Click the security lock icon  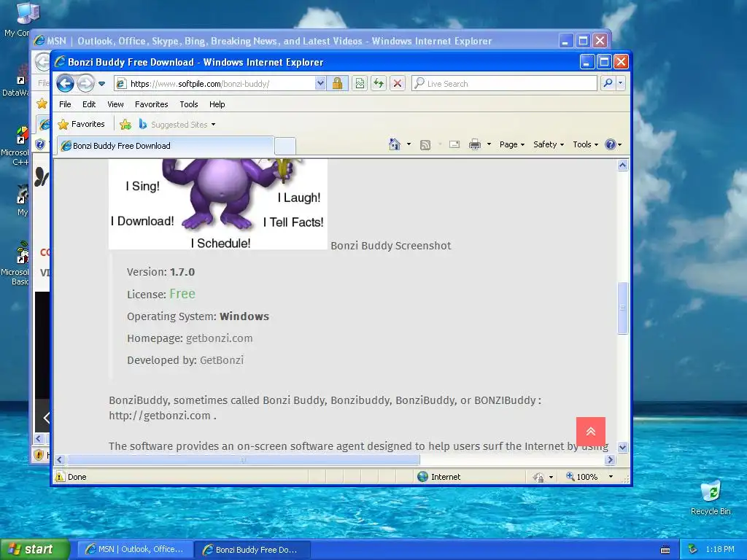coord(337,84)
